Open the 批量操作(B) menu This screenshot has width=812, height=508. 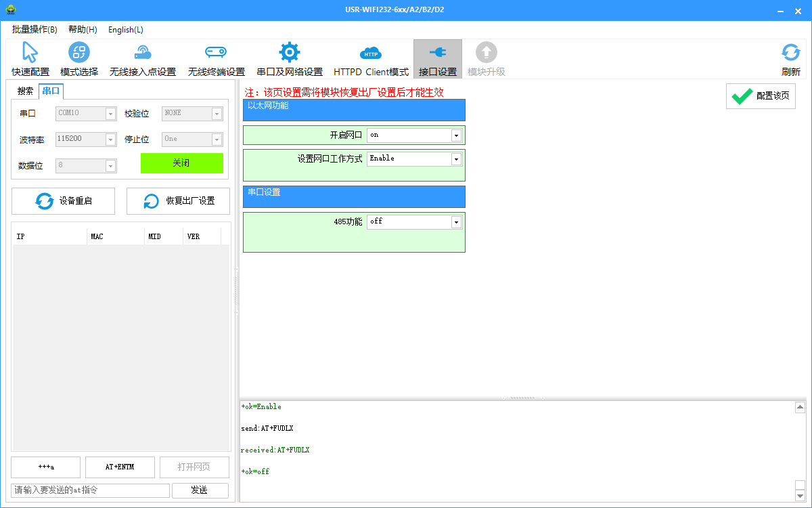click(35, 30)
